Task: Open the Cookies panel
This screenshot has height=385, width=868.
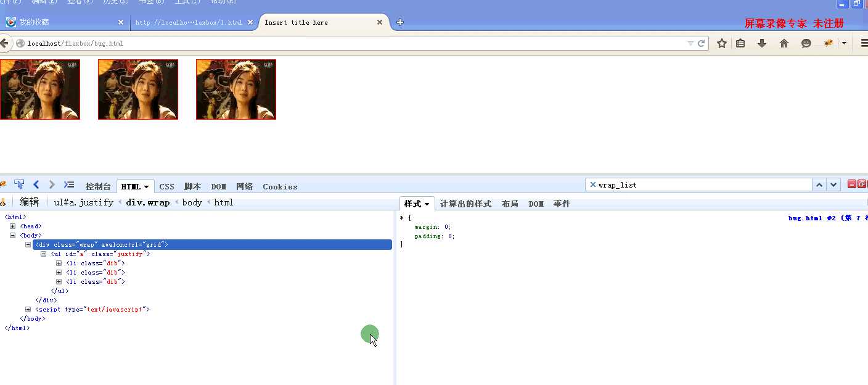Action: pos(280,186)
